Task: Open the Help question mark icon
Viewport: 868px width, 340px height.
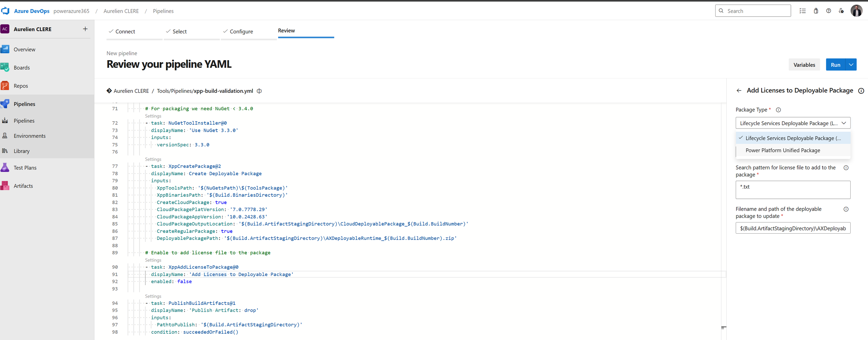Action: (828, 11)
